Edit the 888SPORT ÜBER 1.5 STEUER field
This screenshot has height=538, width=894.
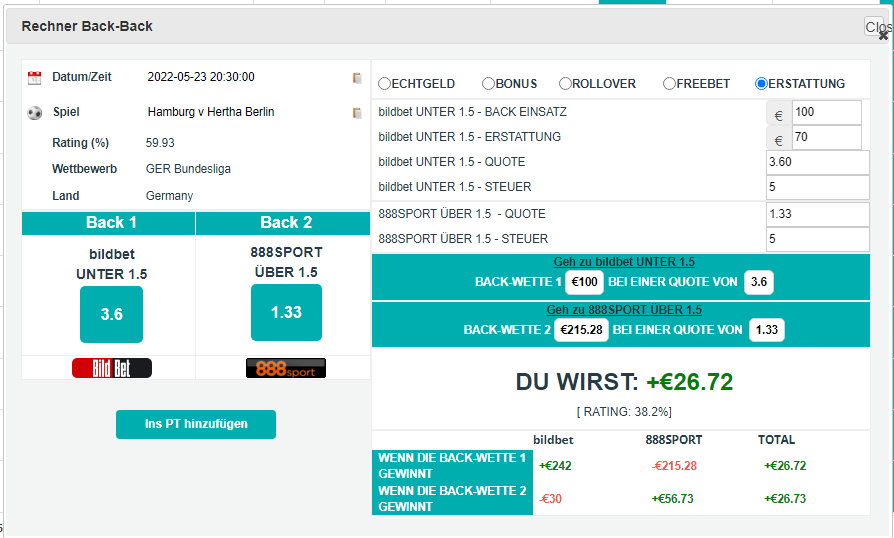(x=818, y=239)
